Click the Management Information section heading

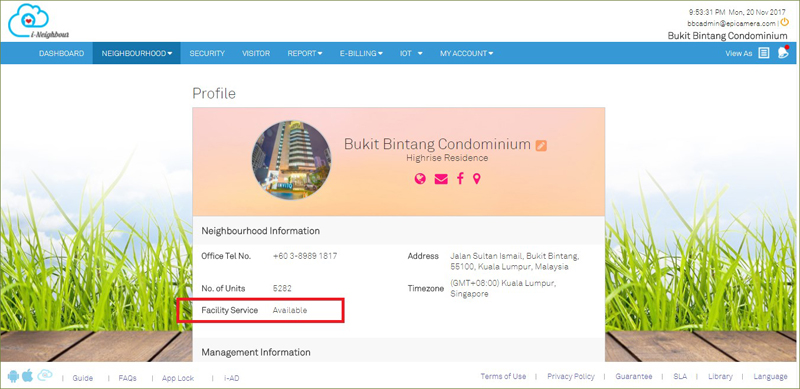tap(256, 352)
